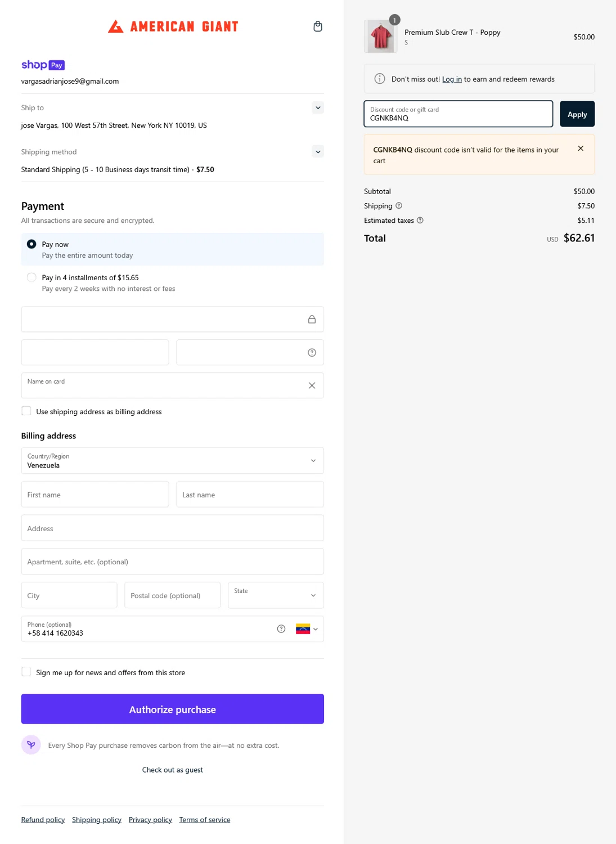Open the Privacy policy link
The image size is (616, 844).
(x=150, y=820)
